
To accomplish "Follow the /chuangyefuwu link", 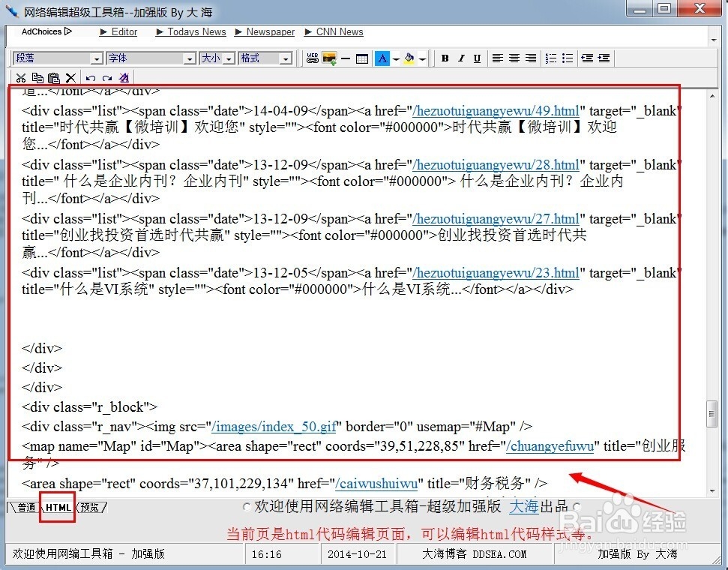I will (550, 446).
